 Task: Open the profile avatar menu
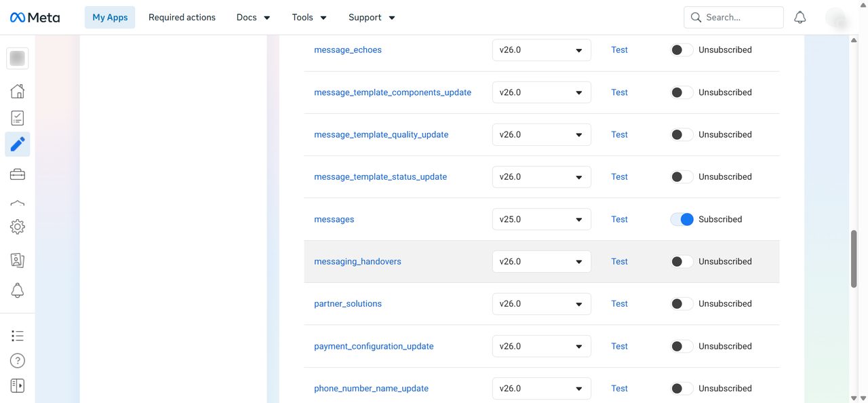[837, 18]
